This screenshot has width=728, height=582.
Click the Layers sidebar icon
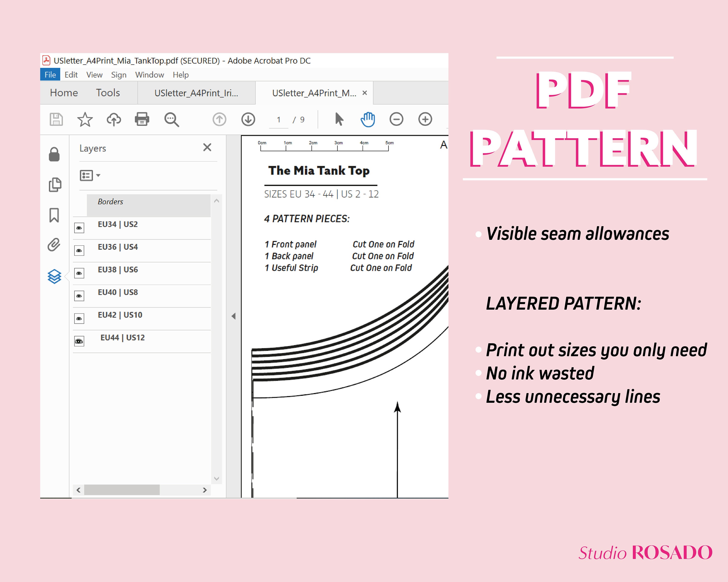pos(54,276)
